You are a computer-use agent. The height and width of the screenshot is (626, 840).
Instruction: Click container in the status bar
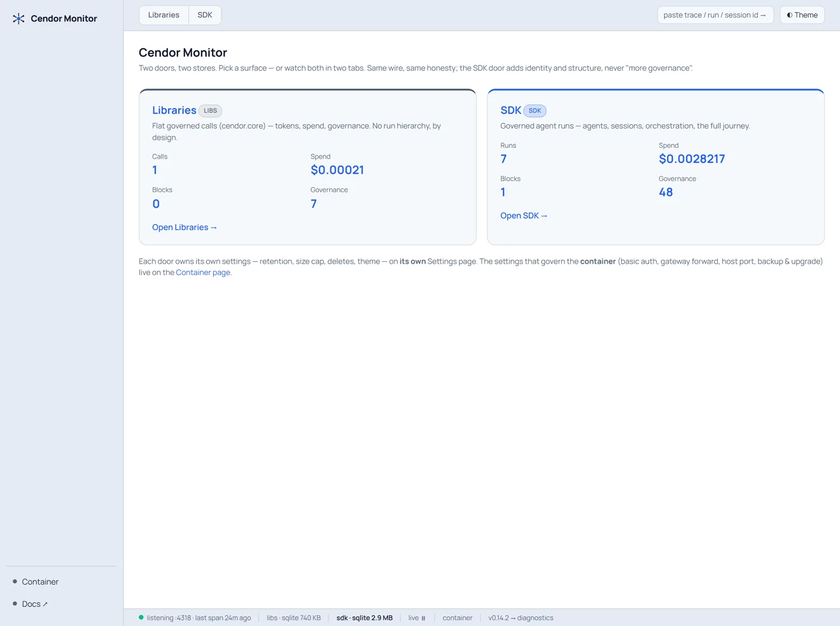(x=458, y=618)
